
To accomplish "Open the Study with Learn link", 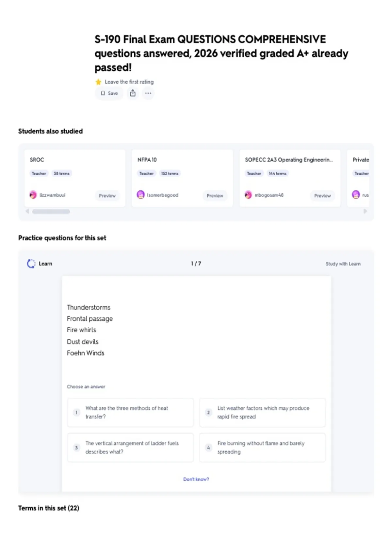I will tap(343, 264).
